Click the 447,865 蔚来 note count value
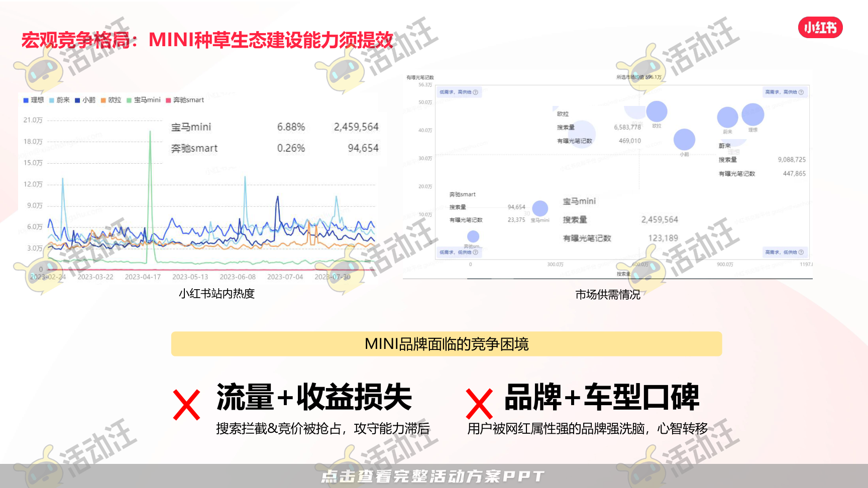Screen dimensions: 868x488 [794, 174]
